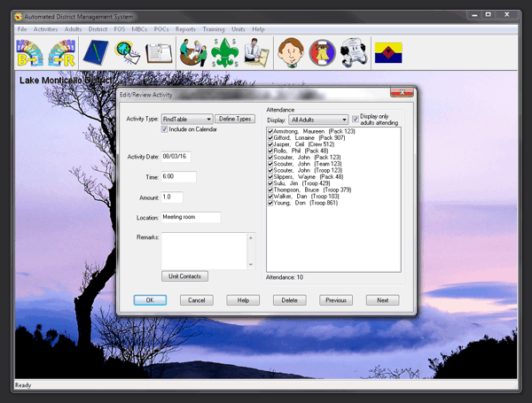Uncheck Sulu, Jim attendance box
The height and width of the screenshot is (403, 532).
point(270,183)
